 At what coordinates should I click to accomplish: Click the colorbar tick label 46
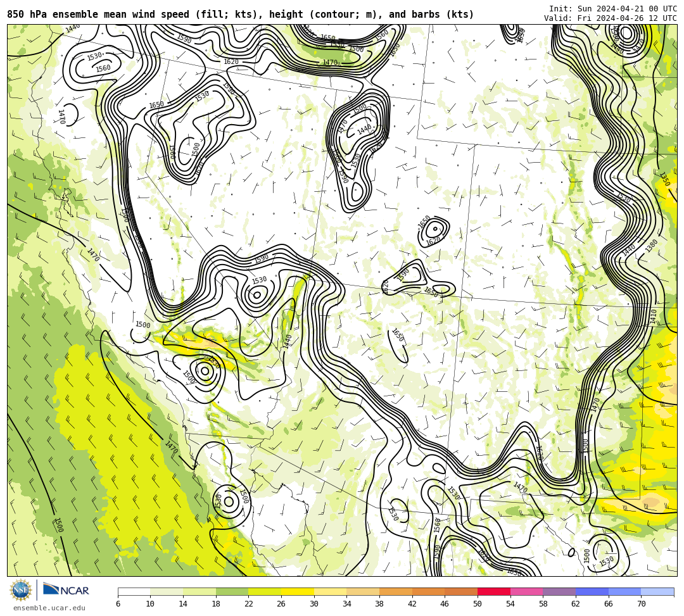pyautogui.click(x=445, y=604)
